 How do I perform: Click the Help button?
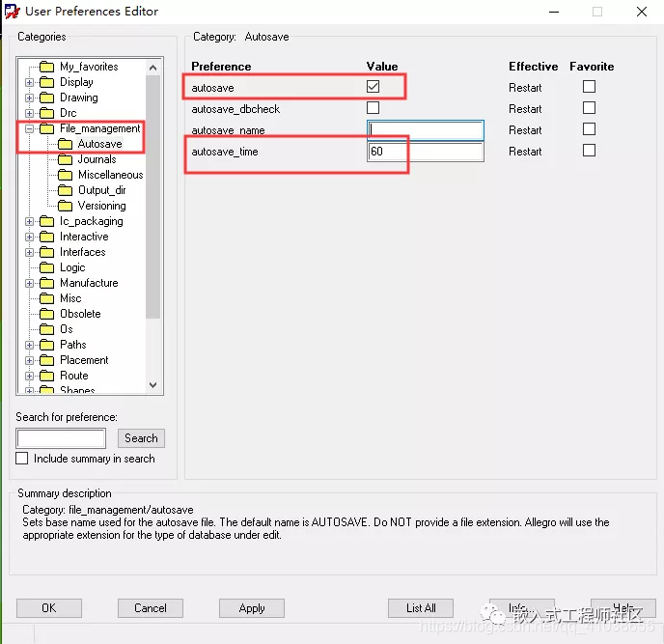tap(622, 608)
